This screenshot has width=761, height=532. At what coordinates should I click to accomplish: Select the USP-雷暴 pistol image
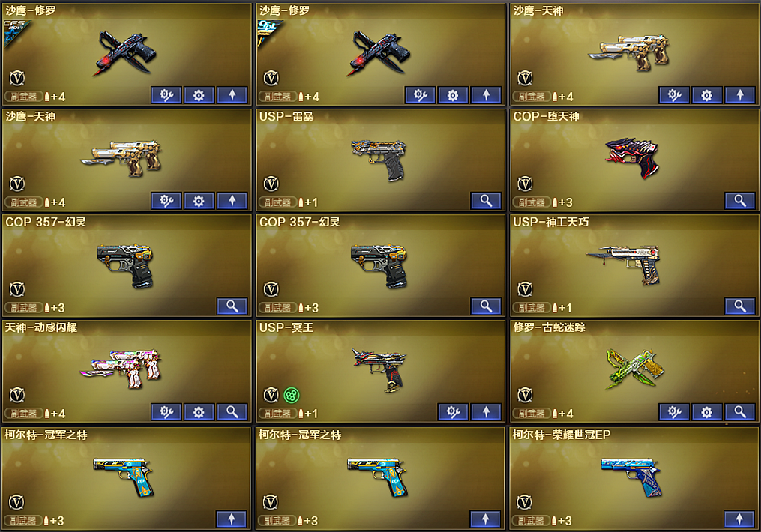click(380, 159)
